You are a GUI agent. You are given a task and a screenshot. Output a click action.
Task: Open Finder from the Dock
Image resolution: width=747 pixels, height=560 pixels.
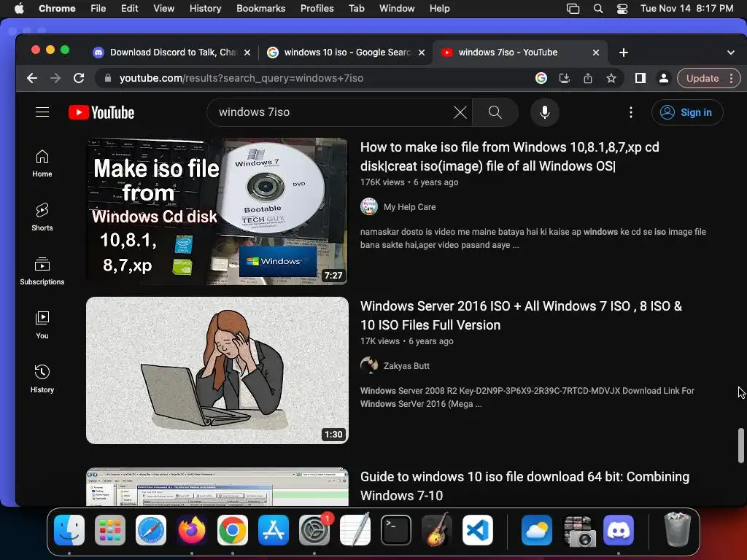pyautogui.click(x=69, y=530)
